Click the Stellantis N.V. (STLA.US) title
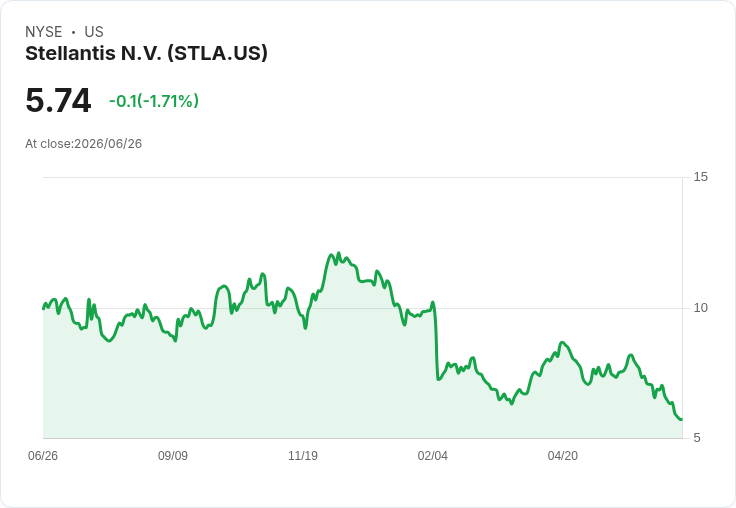This screenshot has width=736, height=508. (146, 54)
